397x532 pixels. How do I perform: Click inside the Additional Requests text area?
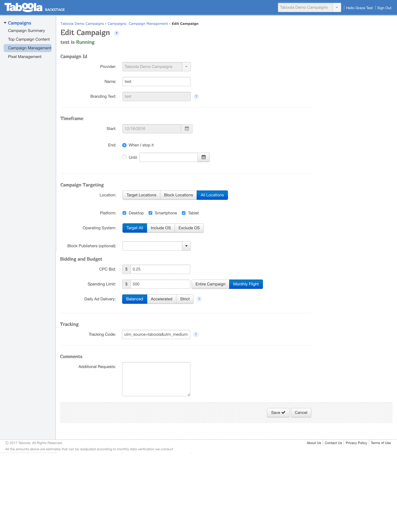(156, 379)
